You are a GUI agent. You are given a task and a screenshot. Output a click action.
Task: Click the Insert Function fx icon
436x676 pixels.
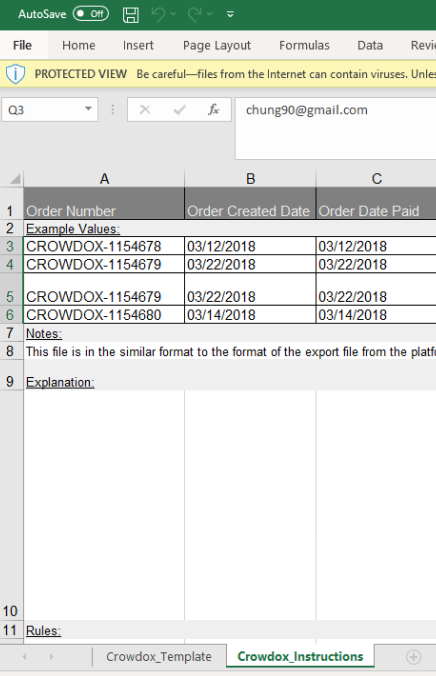click(213, 110)
